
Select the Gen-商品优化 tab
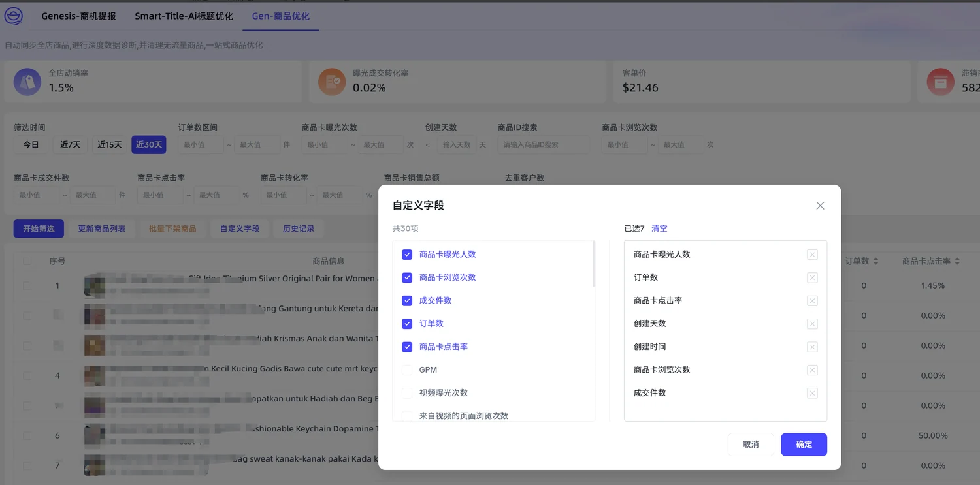[281, 16]
